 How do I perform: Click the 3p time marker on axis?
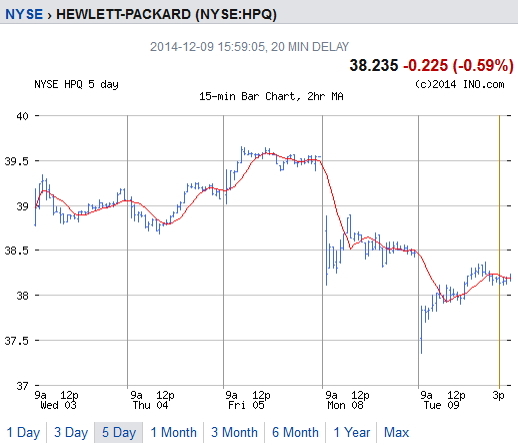[x=498, y=395]
